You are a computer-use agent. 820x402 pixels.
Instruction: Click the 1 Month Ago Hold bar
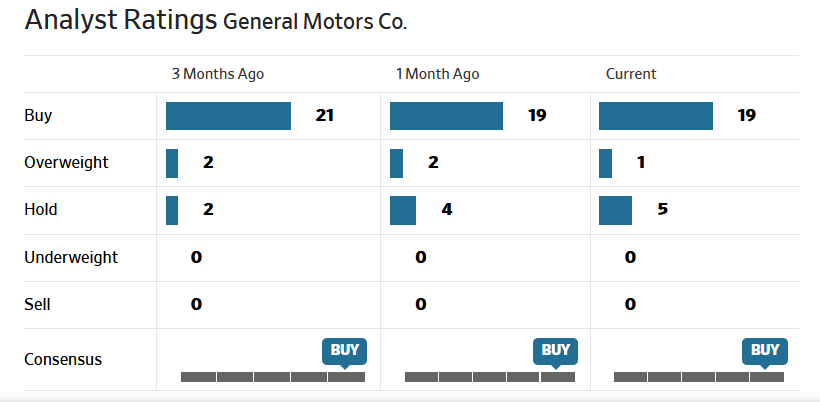403,210
